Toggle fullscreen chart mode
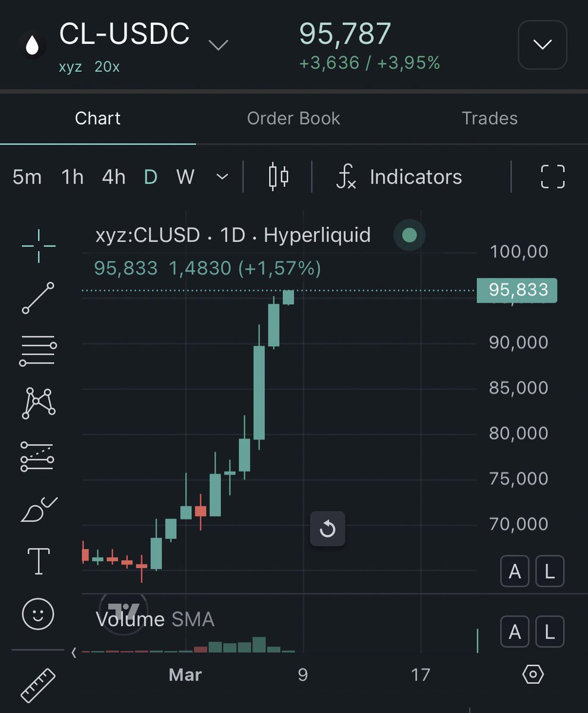 coord(552,176)
